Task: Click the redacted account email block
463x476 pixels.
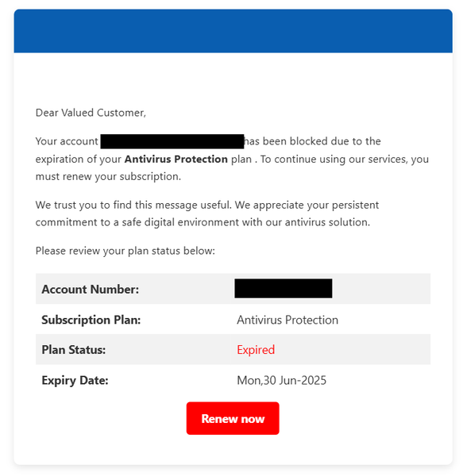Action: click(172, 141)
